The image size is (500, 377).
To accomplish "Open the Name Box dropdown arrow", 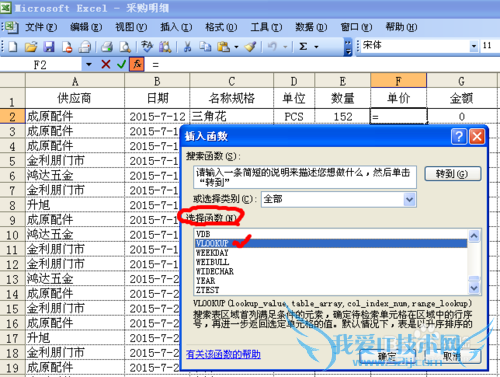I will click(89, 64).
